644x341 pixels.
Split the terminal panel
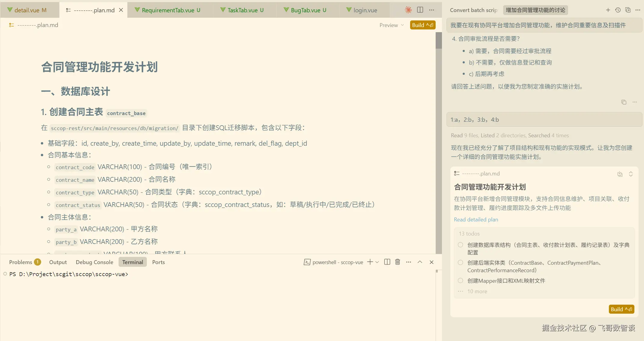point(387,262)
